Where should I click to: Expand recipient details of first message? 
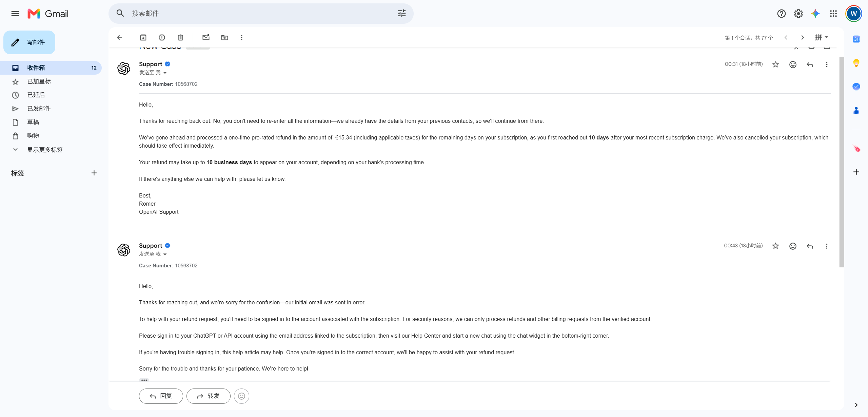pos(165,73)
